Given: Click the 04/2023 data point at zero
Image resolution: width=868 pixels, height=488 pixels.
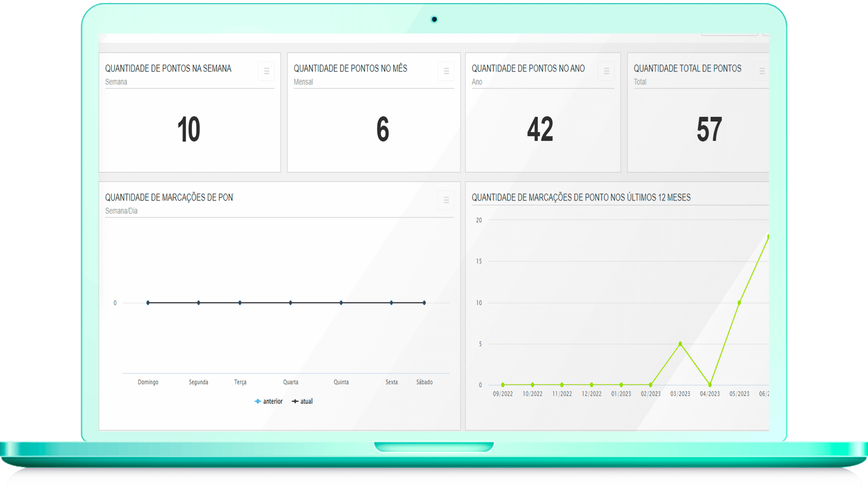Looking at the screenshot, I should click(x=710, y=385).
